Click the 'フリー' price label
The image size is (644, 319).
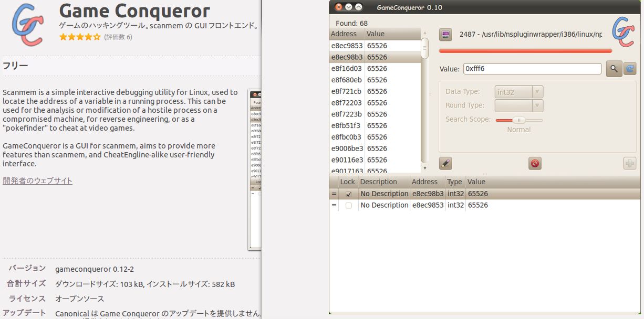(15, 66)
